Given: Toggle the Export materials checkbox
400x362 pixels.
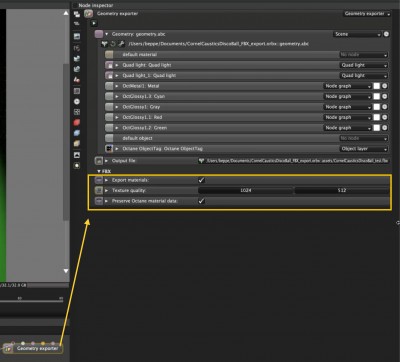Looking at the screenshot, I should [x=201, y=180].
